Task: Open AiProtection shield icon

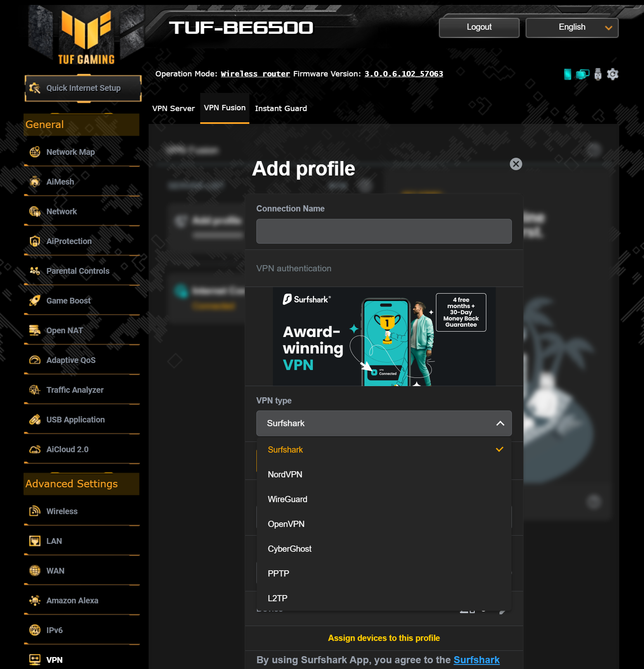Action: [x=35, y=241]
